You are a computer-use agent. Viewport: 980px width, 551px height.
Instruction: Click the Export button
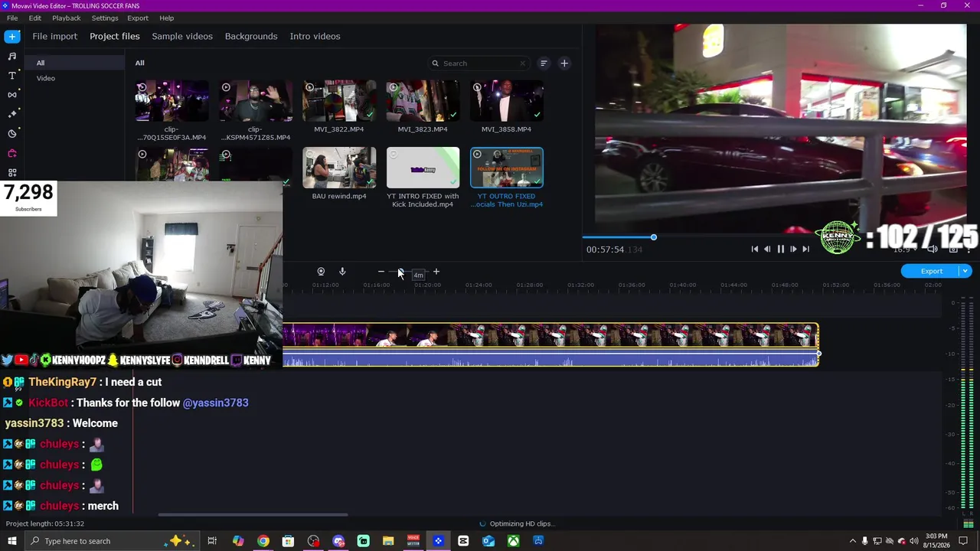coord(932,271)
